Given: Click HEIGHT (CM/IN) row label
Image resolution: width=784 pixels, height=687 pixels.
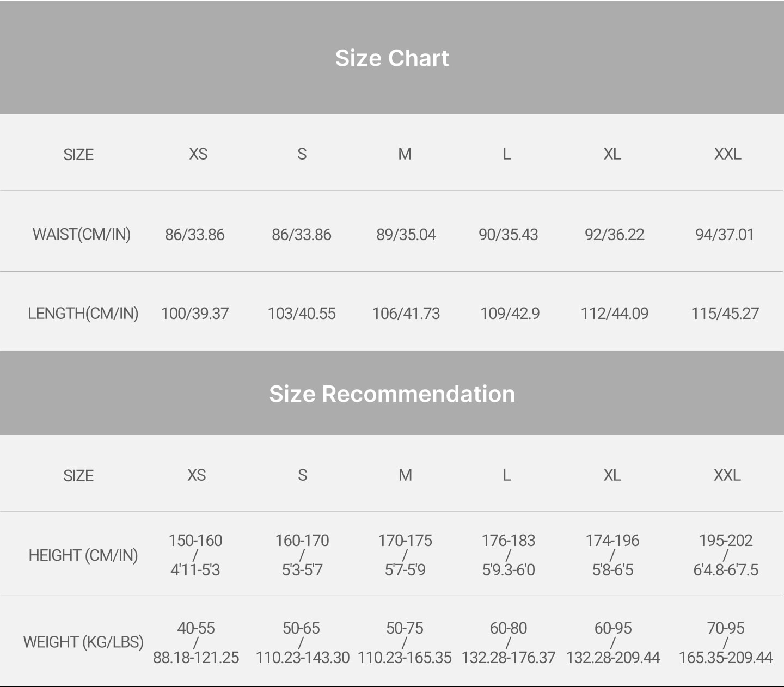Looking at the screenshot, I should click(x=83, y=555).
